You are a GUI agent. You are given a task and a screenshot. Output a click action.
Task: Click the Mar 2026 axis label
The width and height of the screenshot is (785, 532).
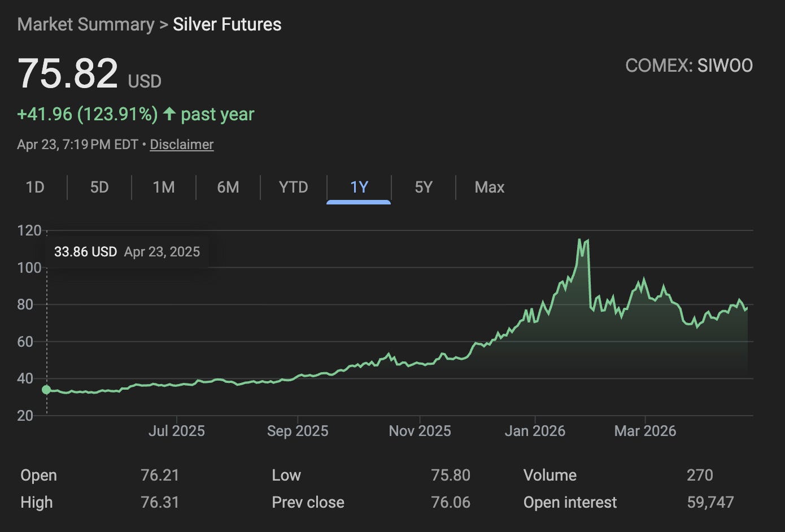pyautogui.click(x=645, y=431)
